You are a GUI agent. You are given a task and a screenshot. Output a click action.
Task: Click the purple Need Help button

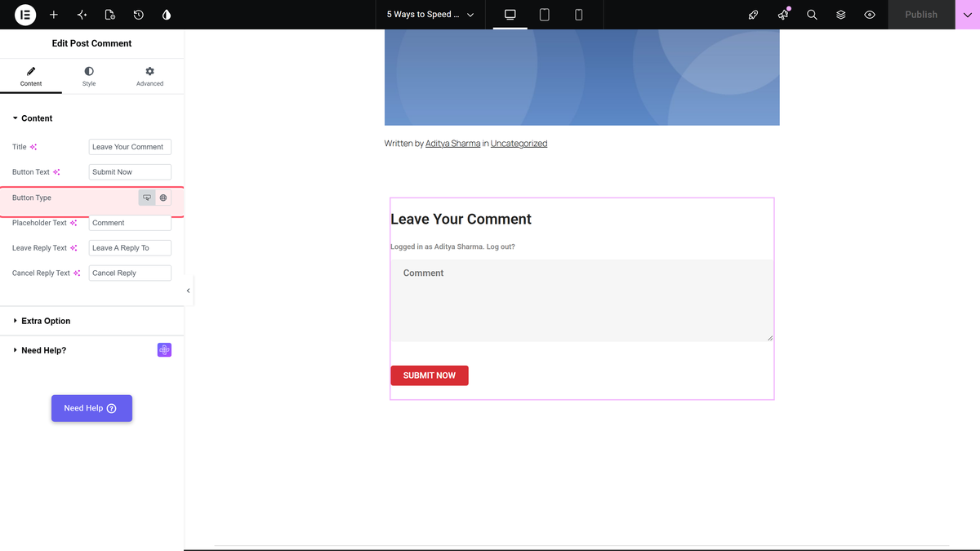point(91,408)
